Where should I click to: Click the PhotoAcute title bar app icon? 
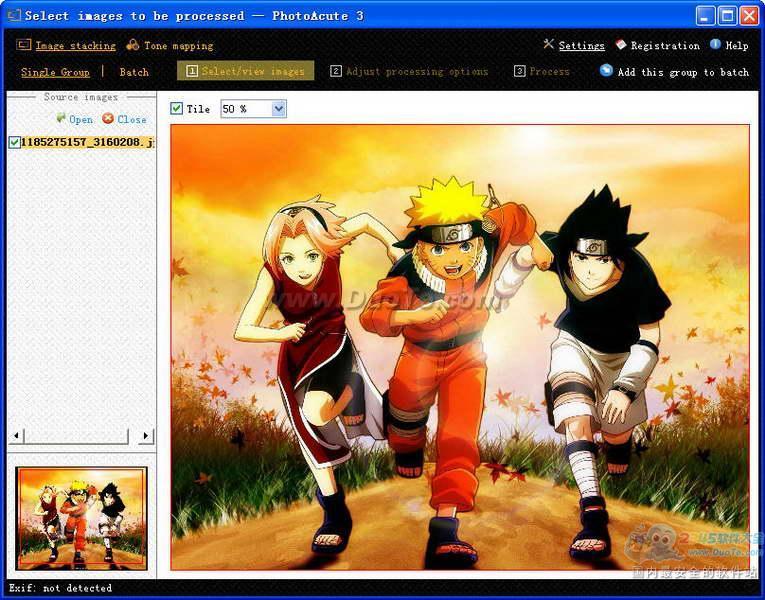point(13,15)
